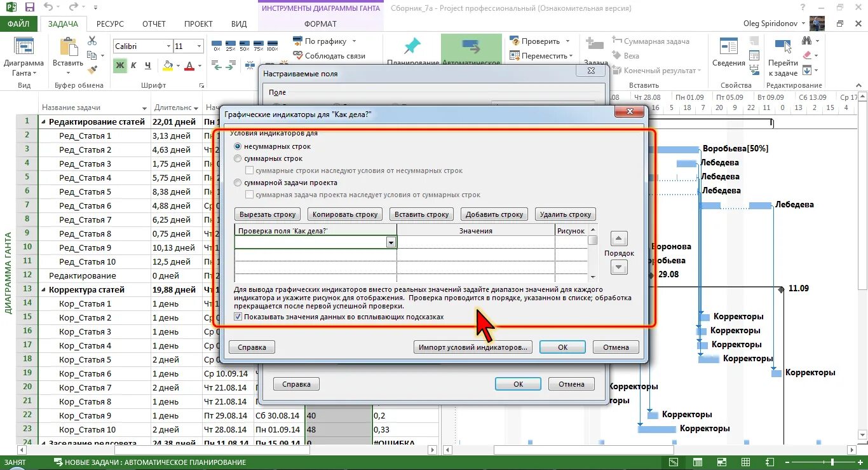The height and width of the screenshot is (470, 868).
Task: Click the Cut scissors icon
Action: click(x=92, y=41)
